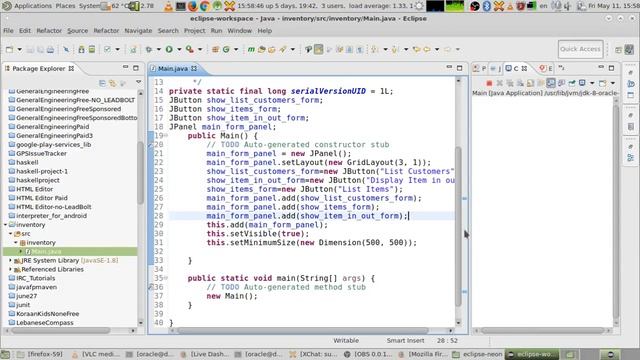
Task: Click the Package Explorer vertical scrollbar
Action: coord(140,172)
